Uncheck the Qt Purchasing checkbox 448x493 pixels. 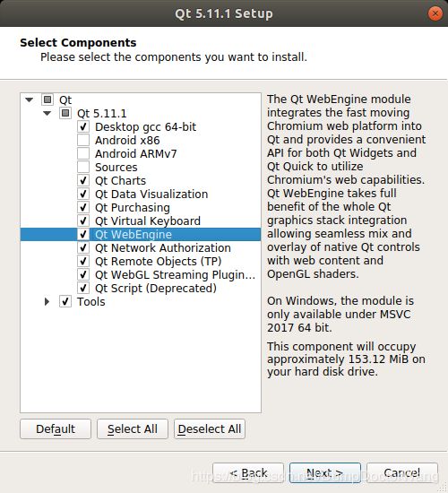(x=83, y=208)
